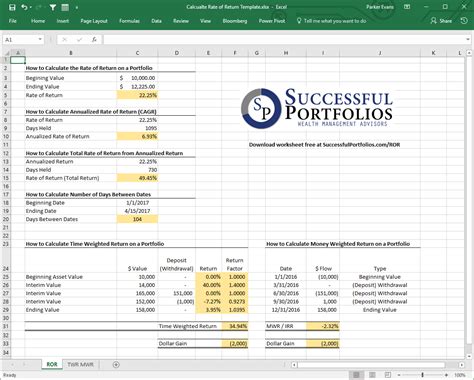Click the Enter checkmark icon in formula bar
Screen dimensions: 474x380
point(79,40)
